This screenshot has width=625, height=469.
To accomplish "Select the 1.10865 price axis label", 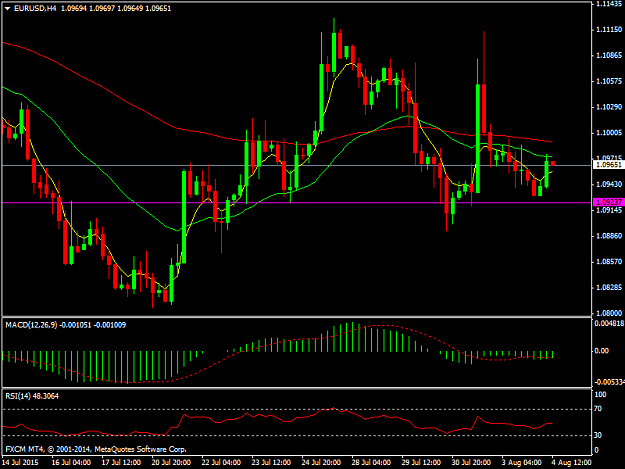I will pyautogui.click(x=609, y=56).
